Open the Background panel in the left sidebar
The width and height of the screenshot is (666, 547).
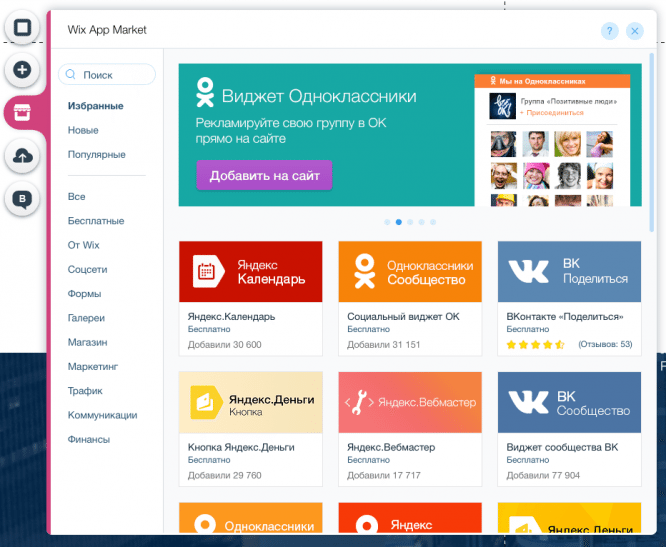pos(22,28)
